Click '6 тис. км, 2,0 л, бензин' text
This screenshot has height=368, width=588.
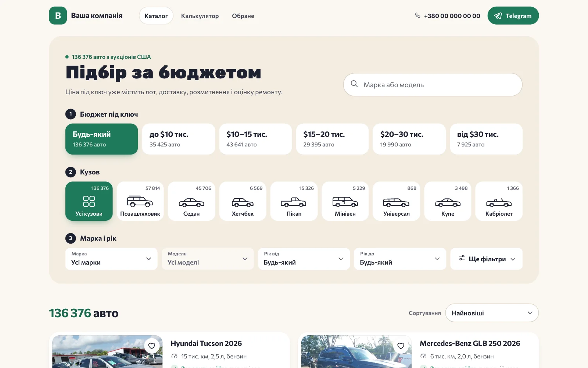click(x=462, y=356)
